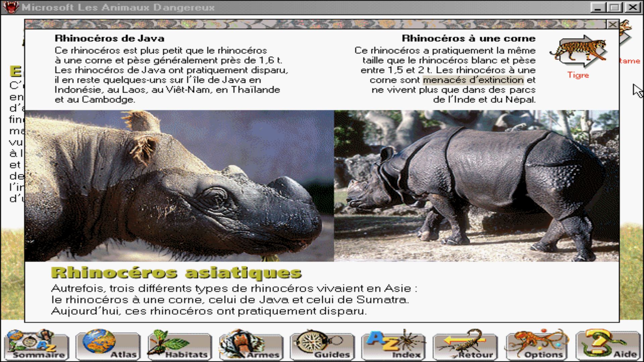Open the Guides compass button
This screenshot has width=644, height=362.
point(322,345)
